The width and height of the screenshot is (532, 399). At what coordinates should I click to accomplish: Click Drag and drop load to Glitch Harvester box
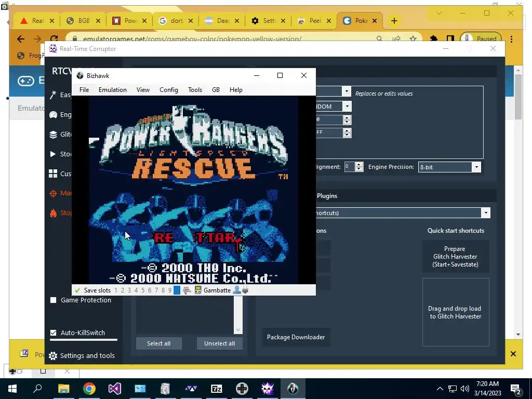pos(455,312)
